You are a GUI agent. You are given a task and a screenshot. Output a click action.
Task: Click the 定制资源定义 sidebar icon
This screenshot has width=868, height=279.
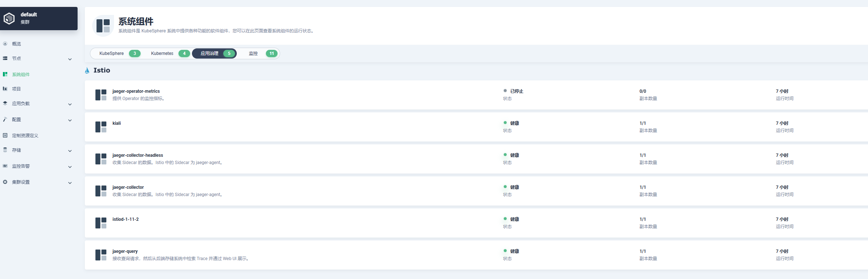click(5, 135)
